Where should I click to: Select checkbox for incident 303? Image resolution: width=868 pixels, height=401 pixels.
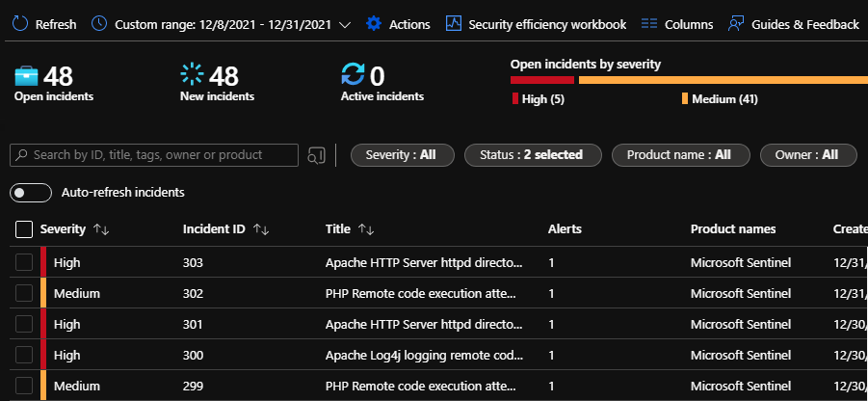(x=24, y=262)
